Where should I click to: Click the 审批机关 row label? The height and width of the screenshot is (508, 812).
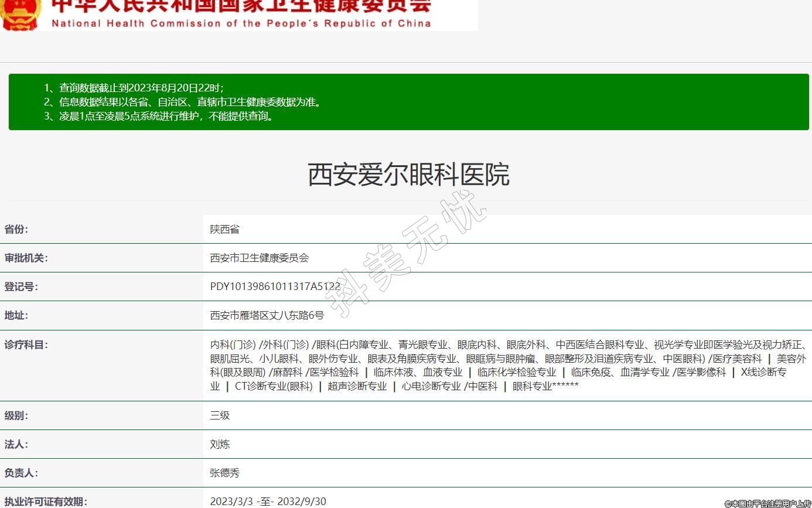(26, 258)
